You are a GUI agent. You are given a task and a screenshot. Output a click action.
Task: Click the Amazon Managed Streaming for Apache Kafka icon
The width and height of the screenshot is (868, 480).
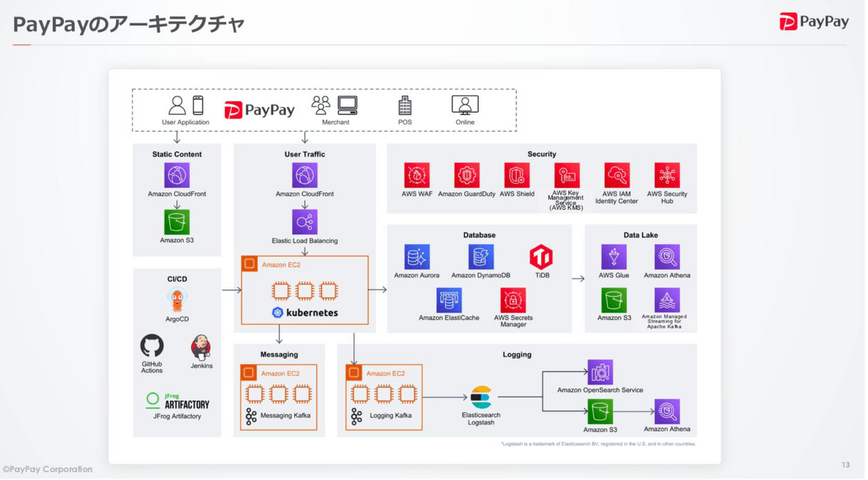(x=667, y=300)
